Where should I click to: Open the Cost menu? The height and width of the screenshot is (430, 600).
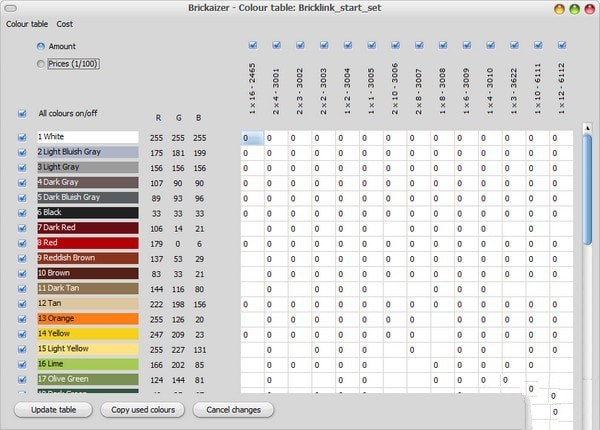(64, 23)
